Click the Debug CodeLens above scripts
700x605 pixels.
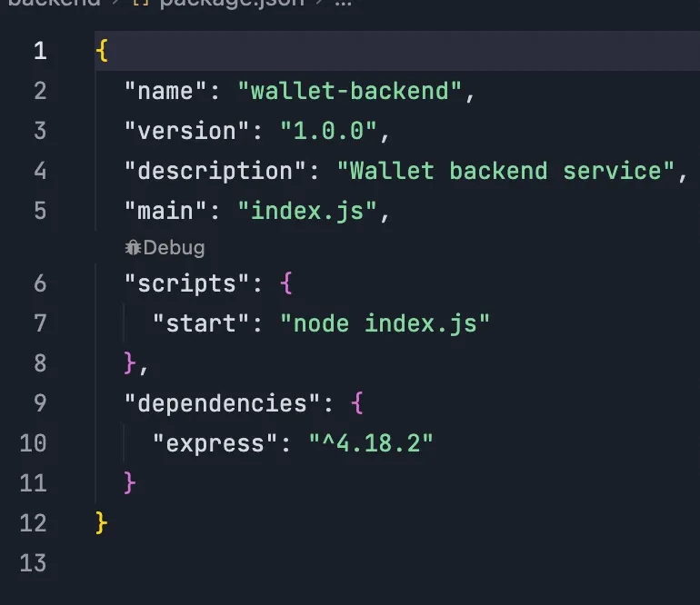(x=173, y=247)
